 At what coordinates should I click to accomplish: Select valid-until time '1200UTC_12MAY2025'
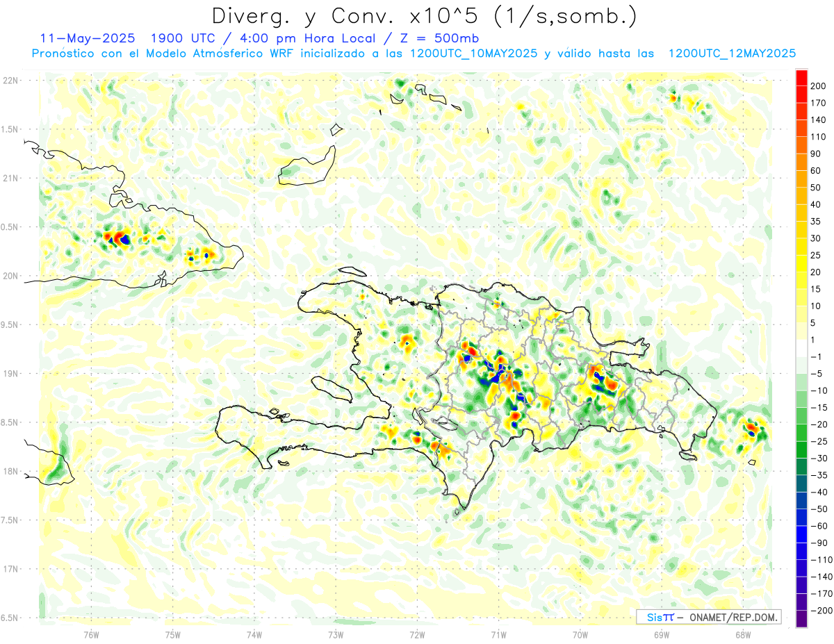pyautogui.click(x=732, y=53)
